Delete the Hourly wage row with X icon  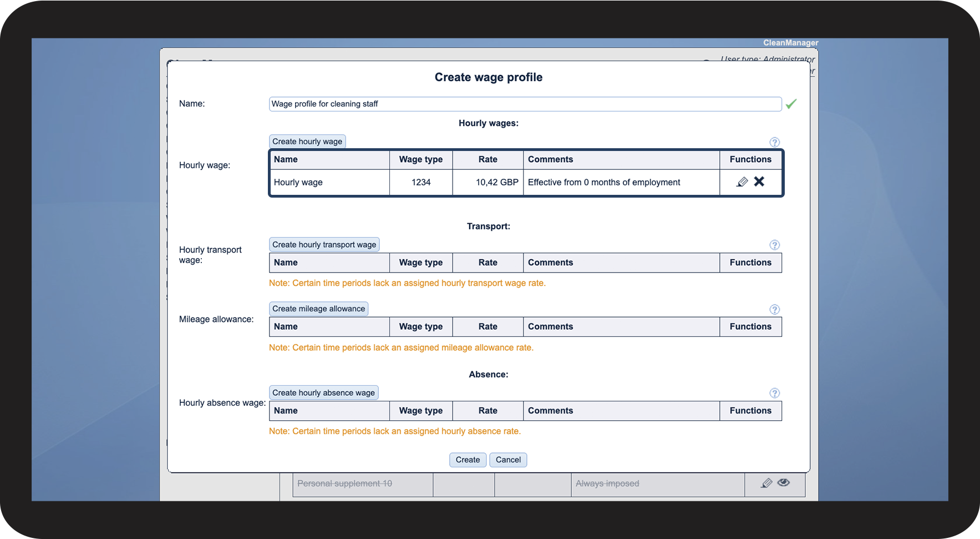coord(759,182)
